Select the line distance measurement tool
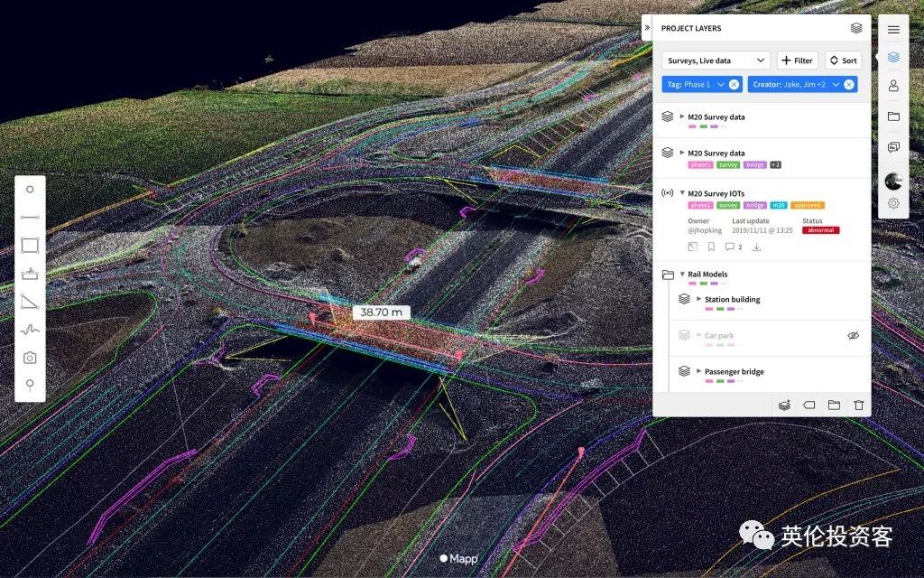This screenshot has width=924, height=578. click(x=30, y=218)
